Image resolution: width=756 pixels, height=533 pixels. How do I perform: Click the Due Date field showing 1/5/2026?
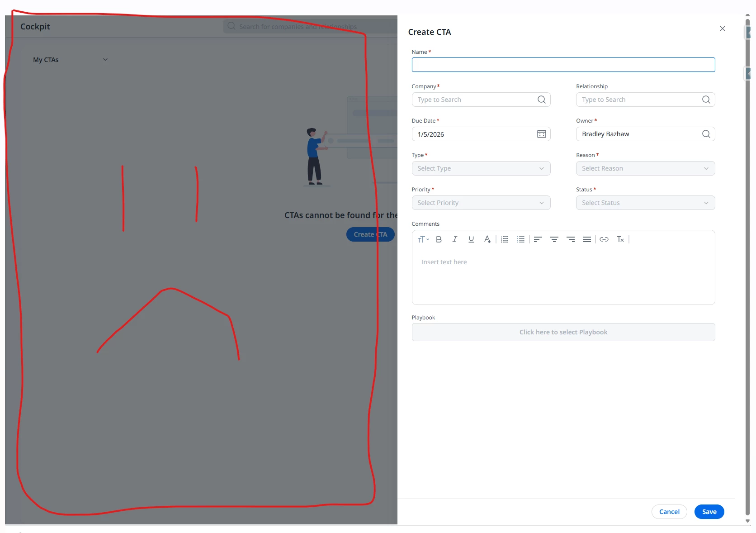481,134
